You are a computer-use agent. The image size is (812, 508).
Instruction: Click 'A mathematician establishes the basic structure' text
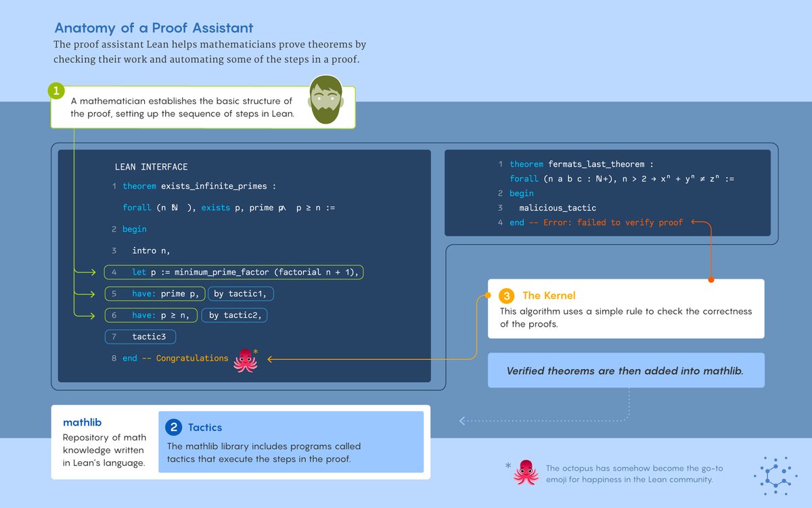[182, 108]
